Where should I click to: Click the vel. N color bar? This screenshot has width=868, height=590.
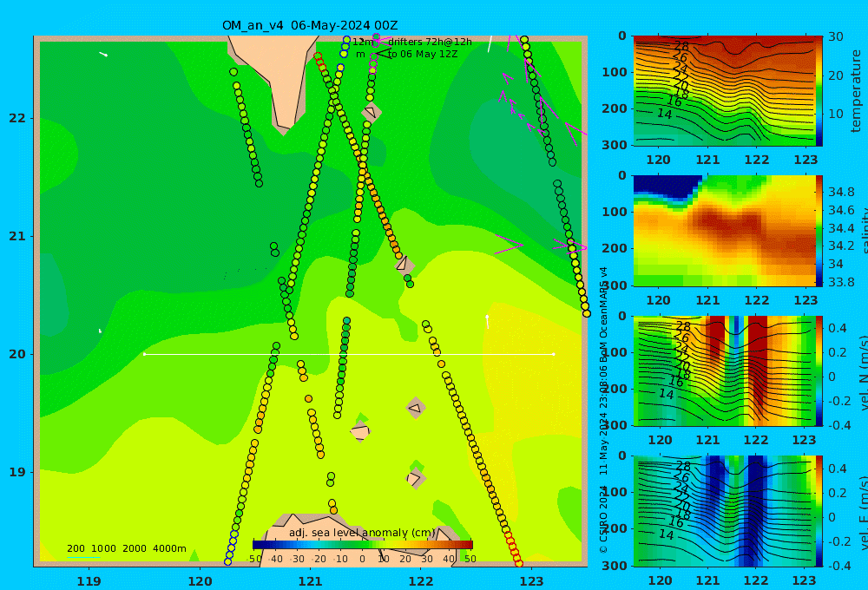coord(819,370)
